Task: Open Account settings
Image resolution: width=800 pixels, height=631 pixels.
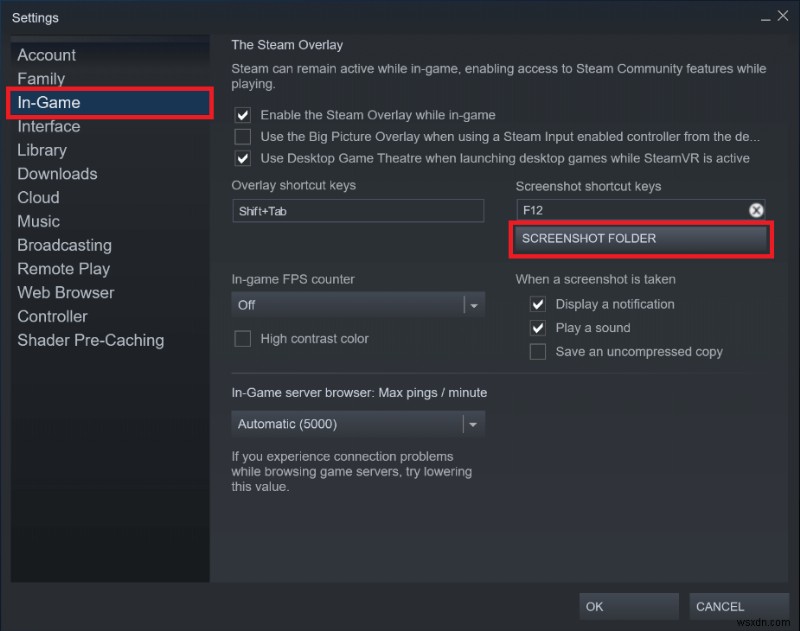Action: (x=46, y=55)
